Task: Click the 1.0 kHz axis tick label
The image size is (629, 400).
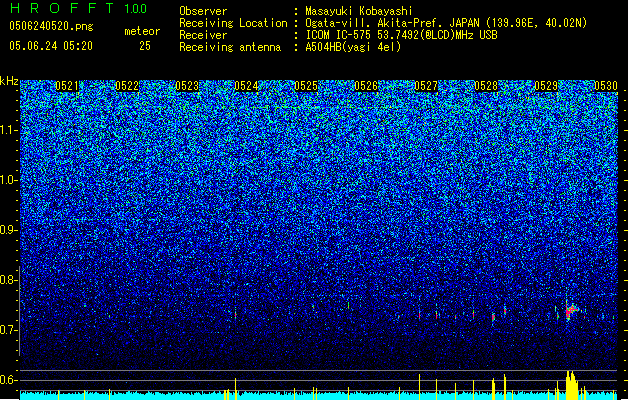Action: (8, 180)
